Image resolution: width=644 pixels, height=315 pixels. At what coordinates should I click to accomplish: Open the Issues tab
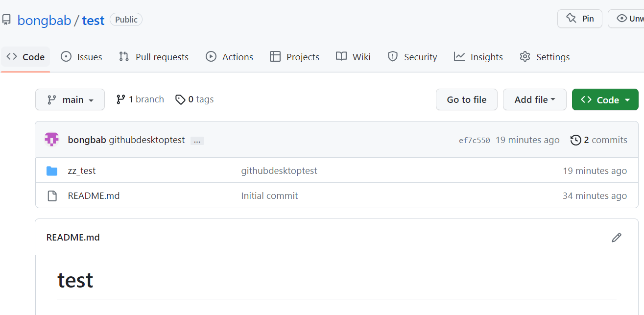81,57
